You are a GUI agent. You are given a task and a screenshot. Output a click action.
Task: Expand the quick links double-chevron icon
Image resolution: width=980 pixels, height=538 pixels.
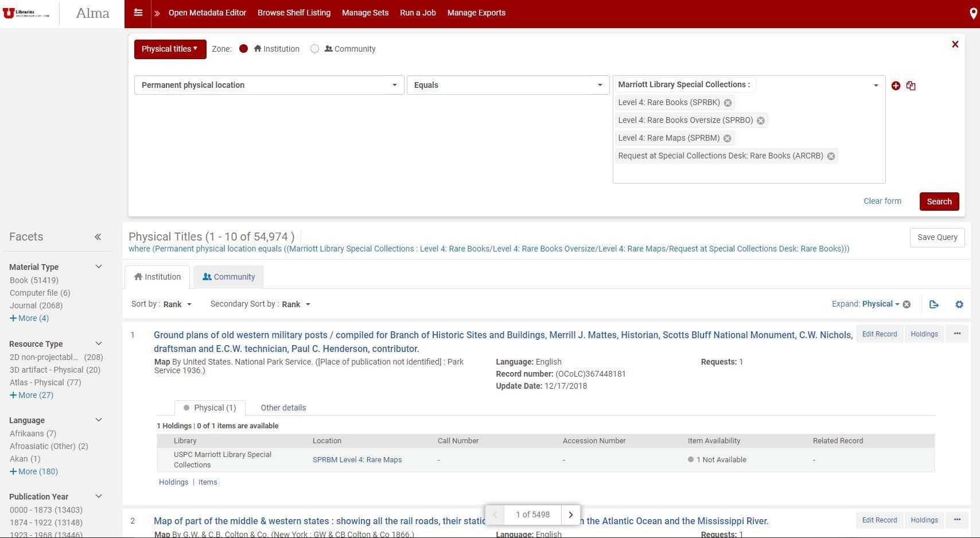(157, 13)
